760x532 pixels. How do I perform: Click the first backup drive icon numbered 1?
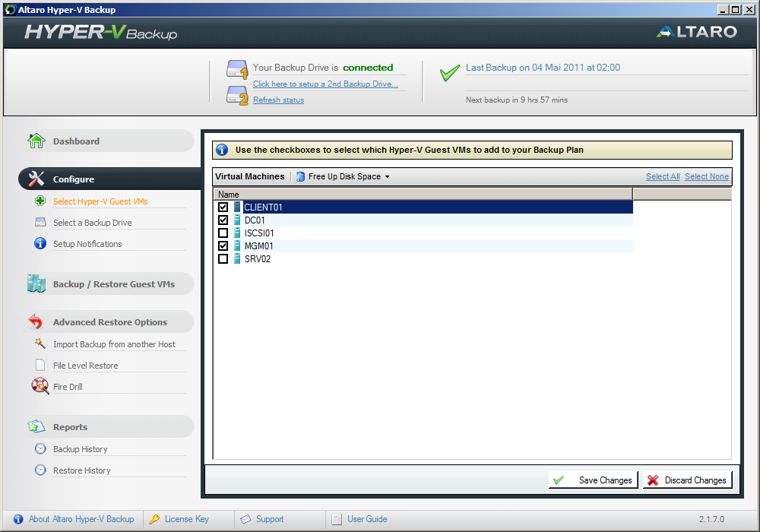pyautogui.click(x=237, y=69)
